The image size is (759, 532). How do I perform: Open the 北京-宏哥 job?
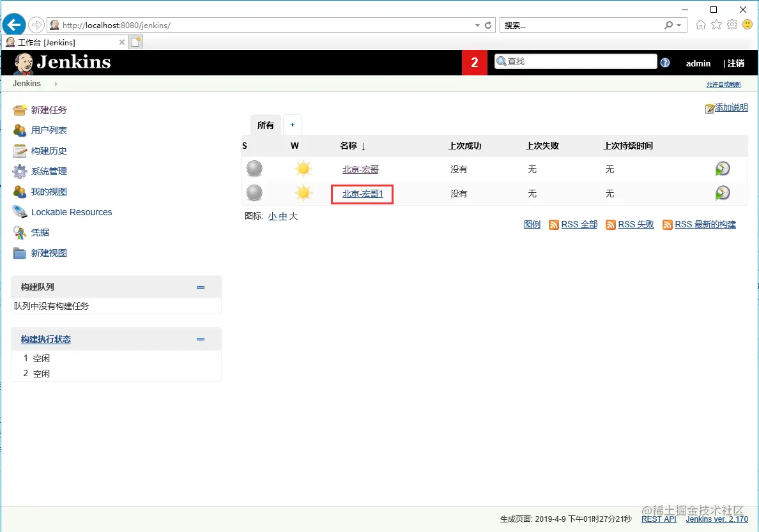tap(360, 169)
